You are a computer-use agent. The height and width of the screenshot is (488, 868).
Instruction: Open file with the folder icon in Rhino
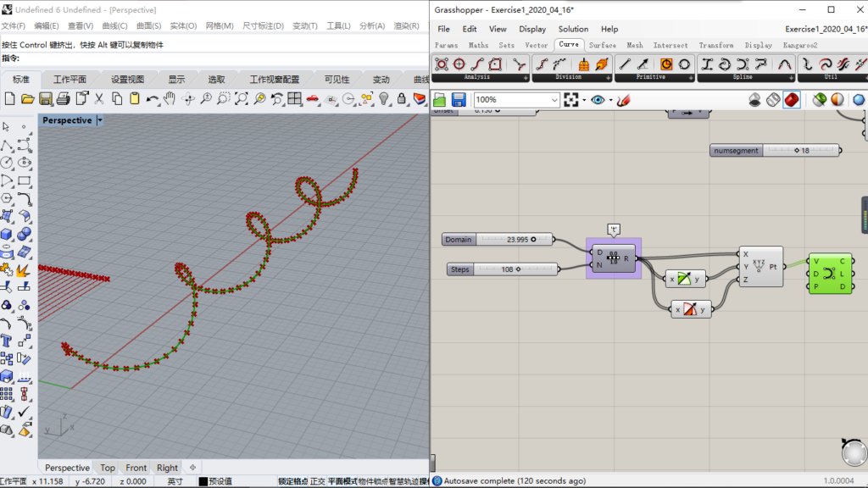coord(28,99)
